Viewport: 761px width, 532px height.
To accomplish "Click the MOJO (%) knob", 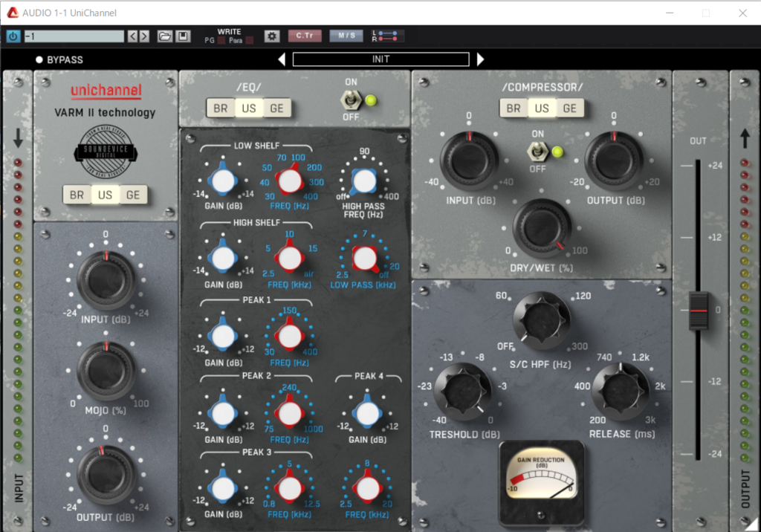I will pyautogui.click(x=106, y=370).
